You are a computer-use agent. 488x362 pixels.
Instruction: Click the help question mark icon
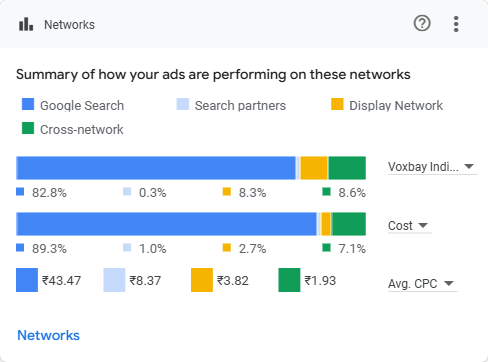(422, 24)
